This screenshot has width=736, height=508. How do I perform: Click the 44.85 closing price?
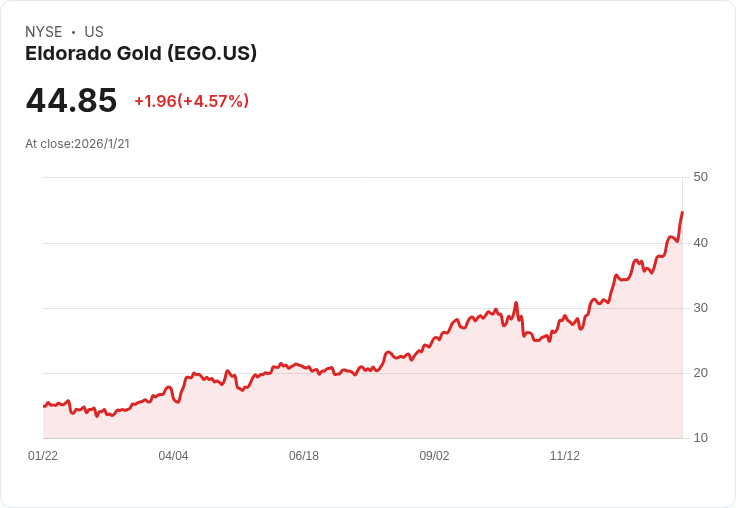(x=71, y=101)
